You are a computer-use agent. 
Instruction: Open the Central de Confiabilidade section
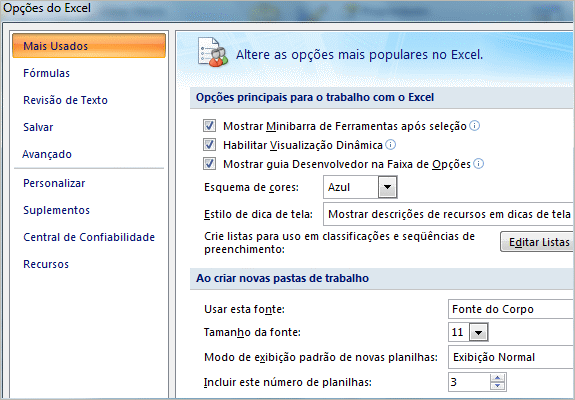(89, 237)
